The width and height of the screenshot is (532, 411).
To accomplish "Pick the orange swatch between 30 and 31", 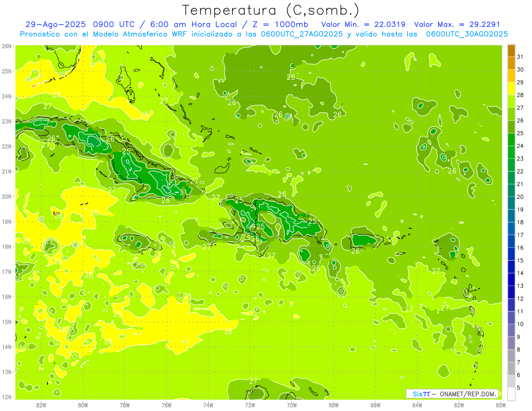I will point(511,63).
